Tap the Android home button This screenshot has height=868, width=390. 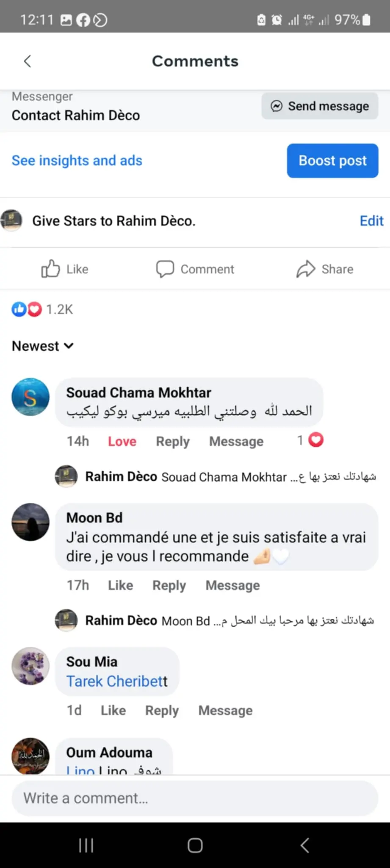195,845
